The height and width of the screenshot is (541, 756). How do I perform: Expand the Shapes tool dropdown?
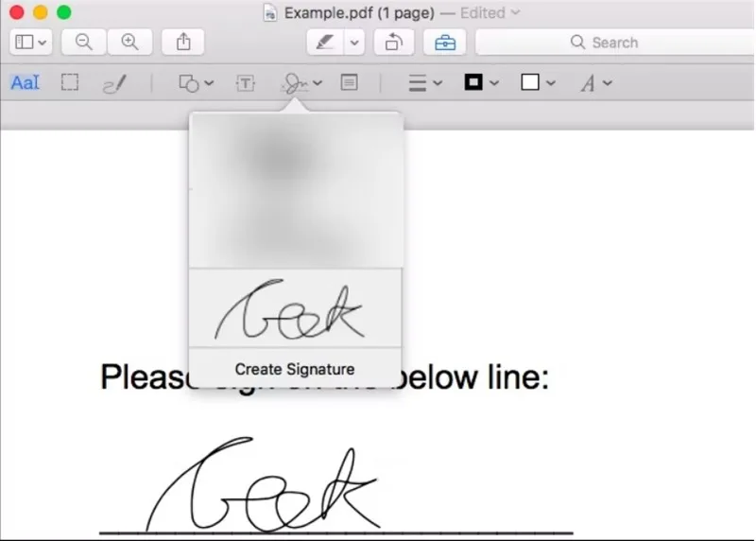[x=196, y=83]
